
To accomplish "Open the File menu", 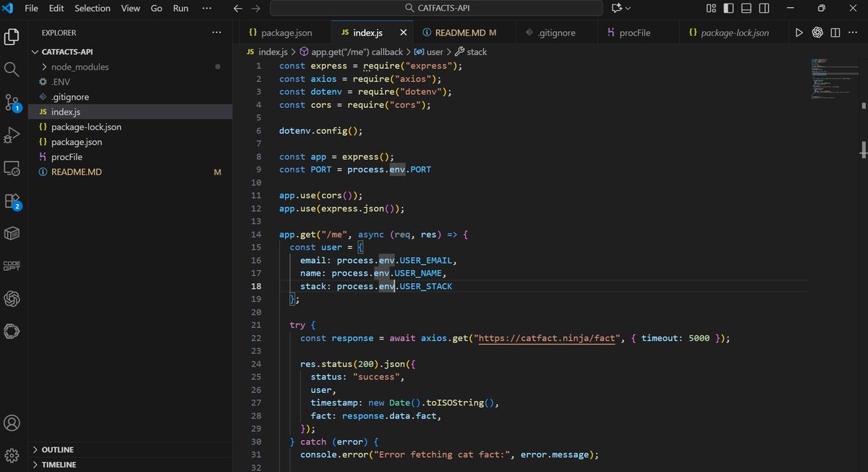I will [31, 9].
